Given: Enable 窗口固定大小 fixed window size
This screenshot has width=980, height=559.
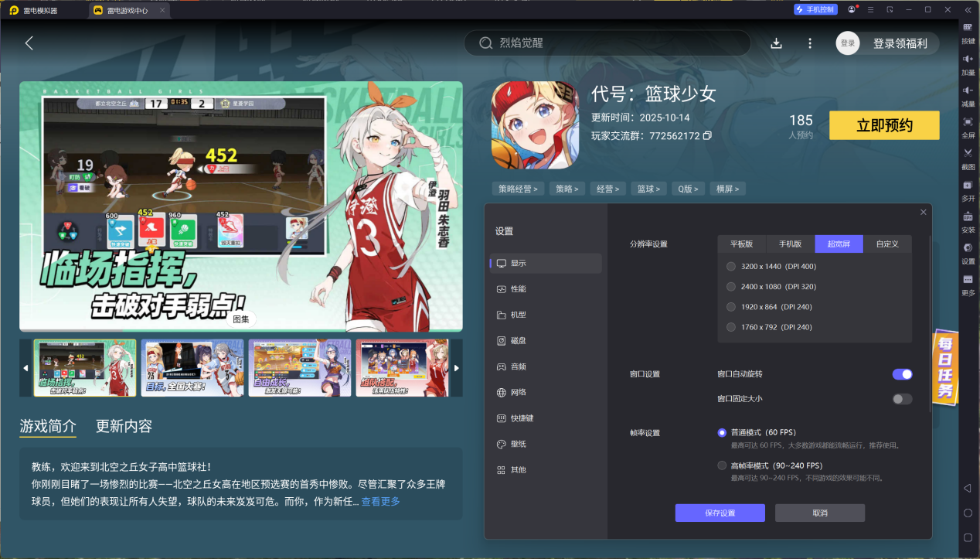Looking at the screenshot, I should click(x=901, y=398).
